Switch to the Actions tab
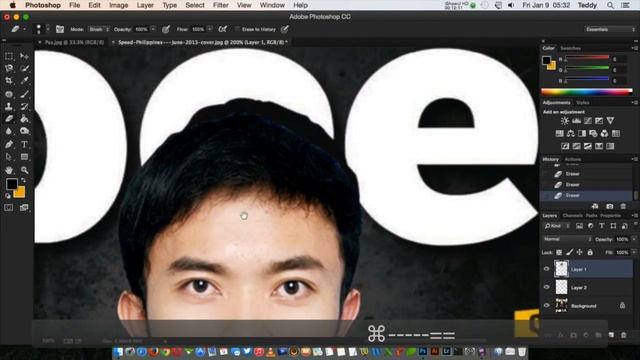The image size is (640, 360). [573, 159]
